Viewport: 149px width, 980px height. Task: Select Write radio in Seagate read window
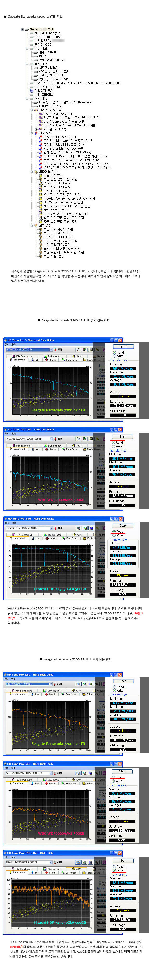coord(115,356)
